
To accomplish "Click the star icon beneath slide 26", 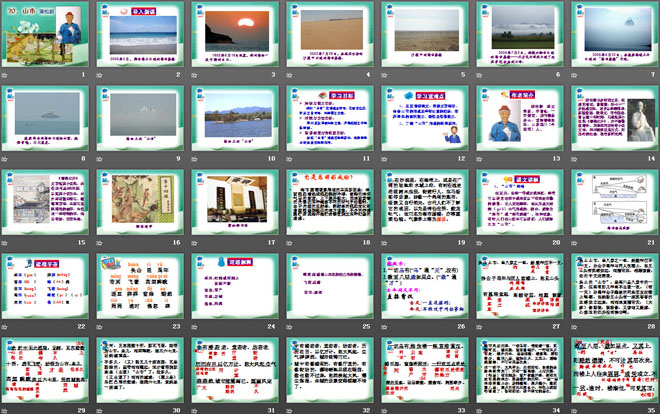I will point(384,327).
